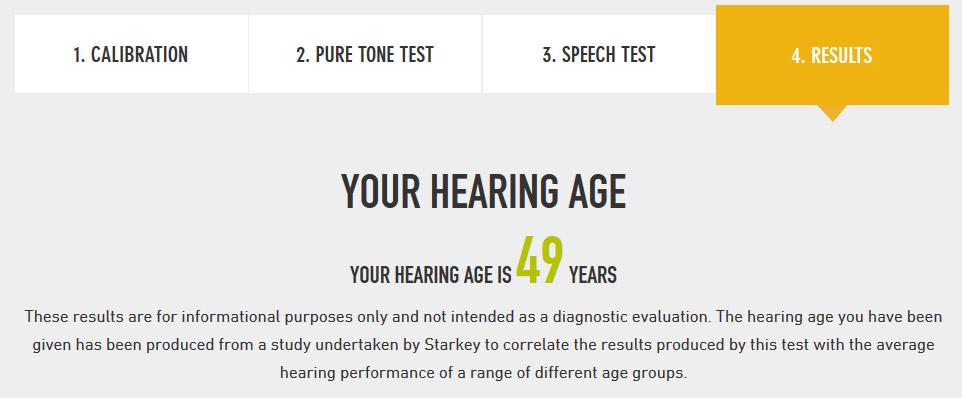Open the 1. Calibration step tab
The height and width of the screenshot is (398, 962).
131,54
